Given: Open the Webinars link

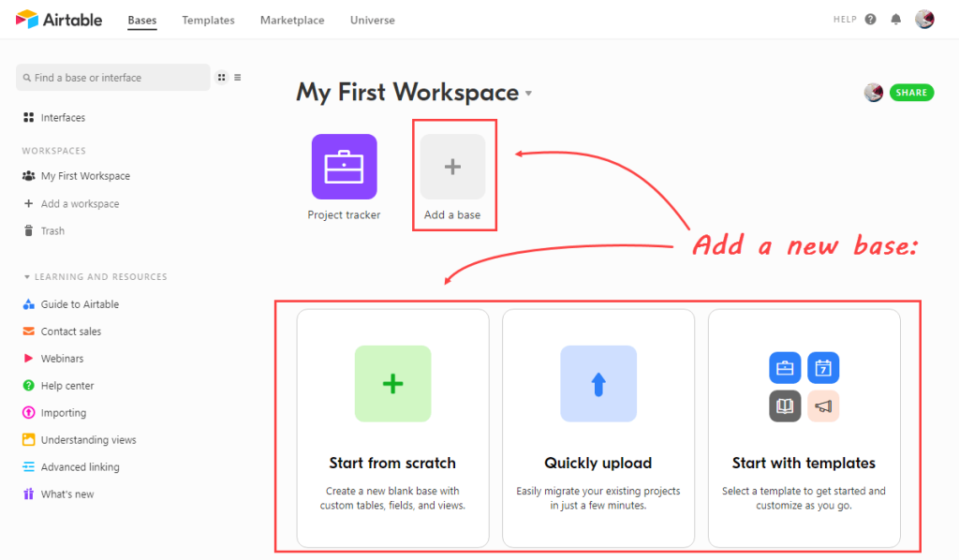Looking at the screenshot, I should [63, 359].
